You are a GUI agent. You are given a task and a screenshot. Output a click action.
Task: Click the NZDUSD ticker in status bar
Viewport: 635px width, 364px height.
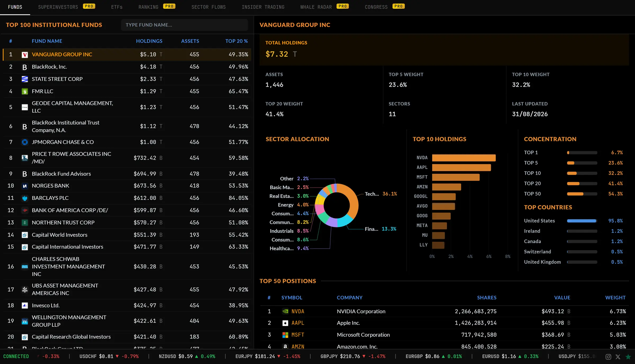(187, 357)
